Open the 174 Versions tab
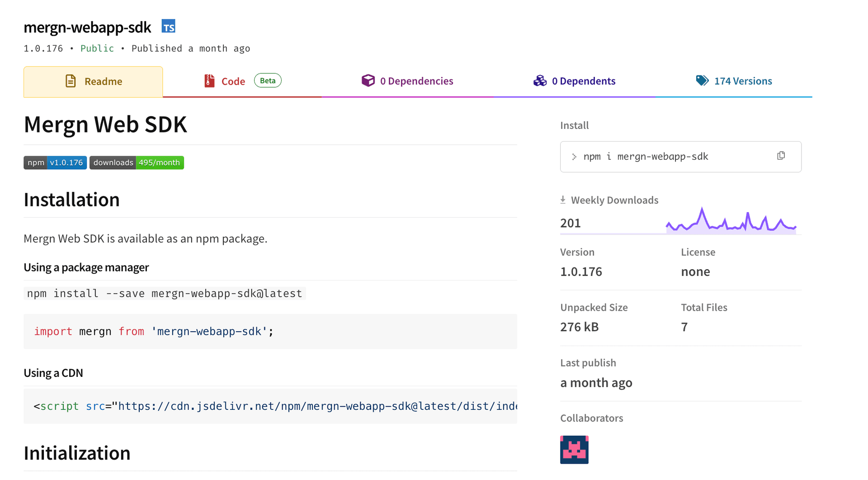Screen dimensions: 868x480 [743, 81]
